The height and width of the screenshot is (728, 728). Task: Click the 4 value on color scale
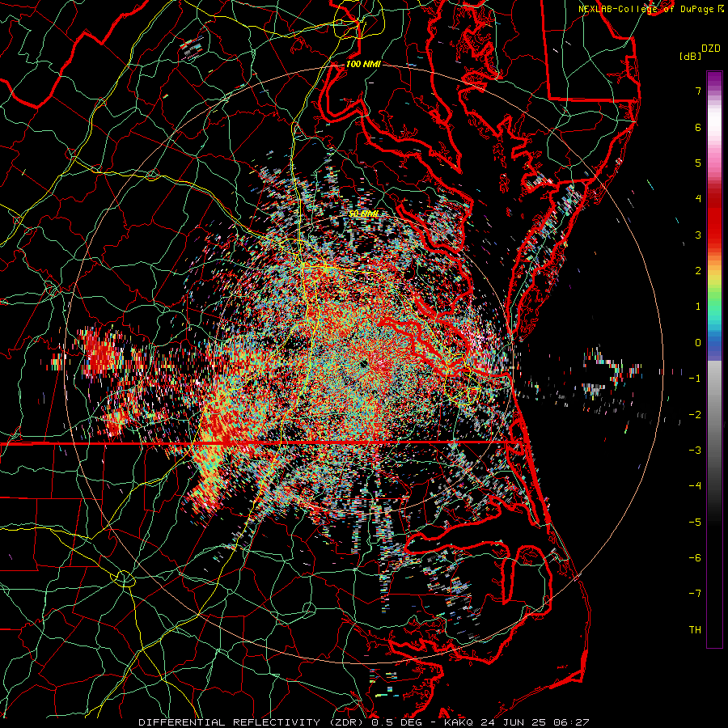click(697, 199)
